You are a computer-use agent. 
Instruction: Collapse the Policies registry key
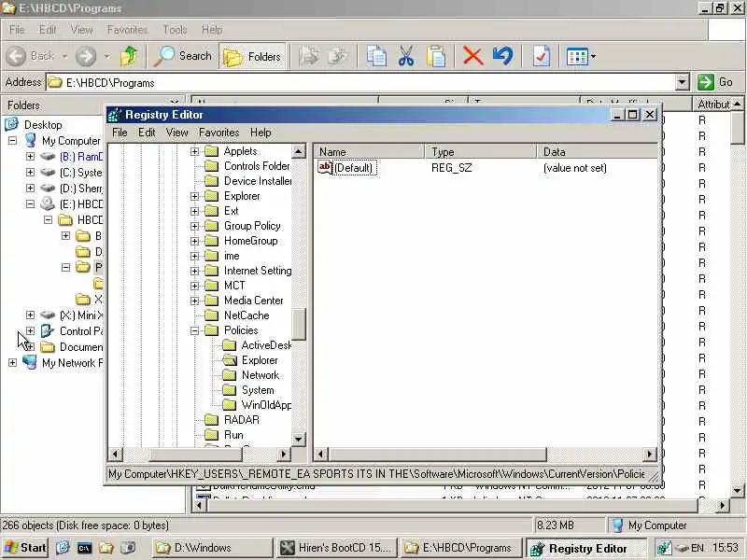[x=194, y=330]
